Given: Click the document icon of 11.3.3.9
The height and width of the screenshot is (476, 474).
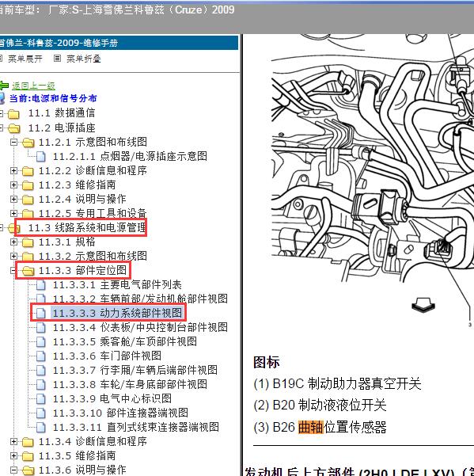Looking at the screenshot, I should tap(40, 399).
